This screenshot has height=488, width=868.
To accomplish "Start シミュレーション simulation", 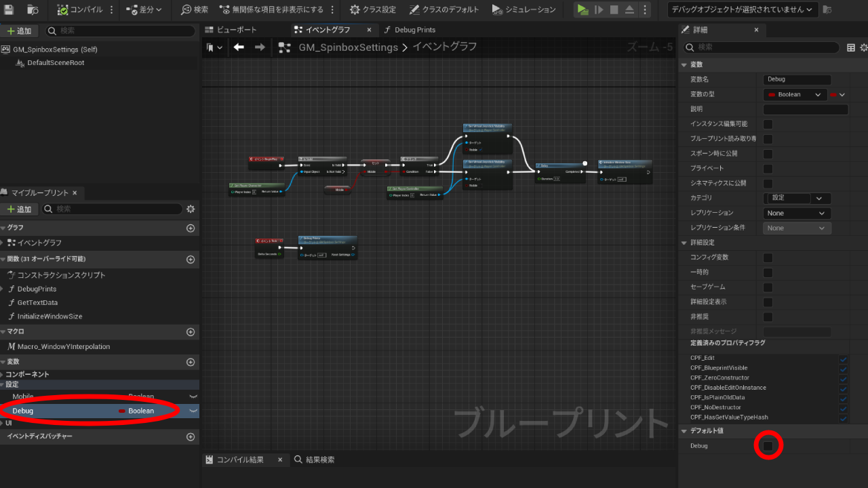I will point(524,9).
